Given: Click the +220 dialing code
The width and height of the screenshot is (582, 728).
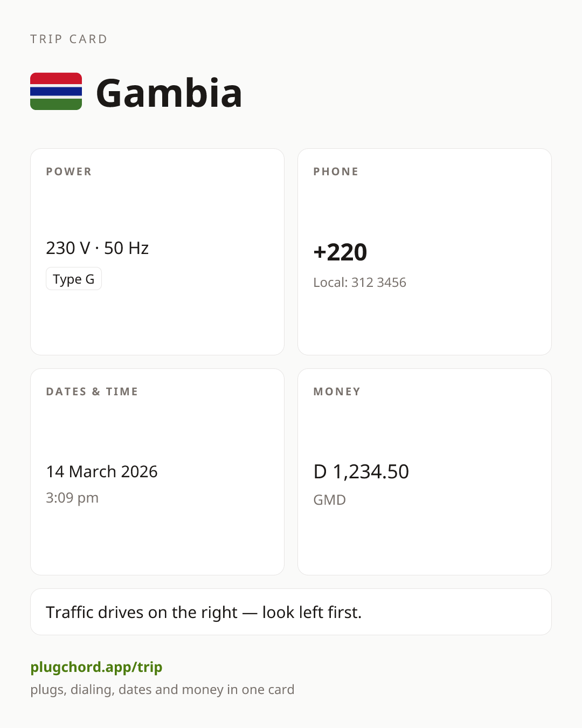Looking at the screenshot, I should (340, 252).
